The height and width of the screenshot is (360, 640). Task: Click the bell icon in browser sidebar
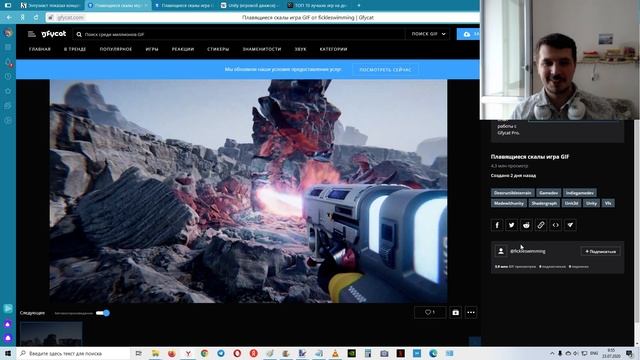coord(8,62)
